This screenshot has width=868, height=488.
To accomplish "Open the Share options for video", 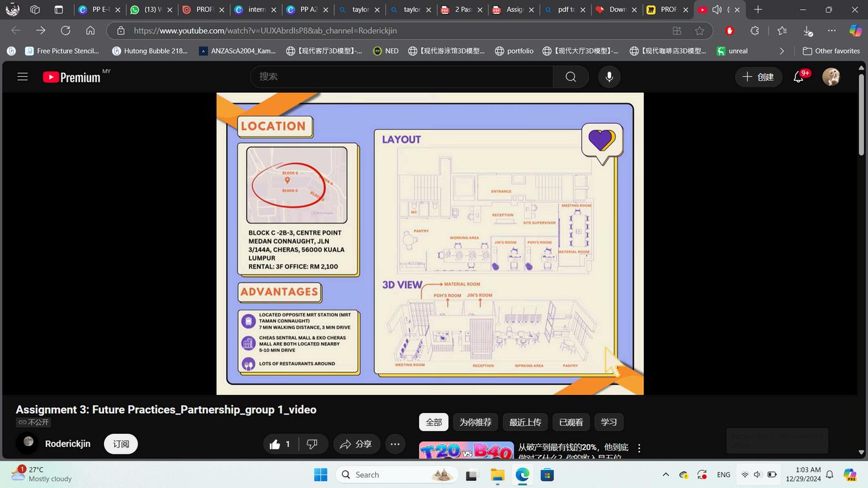I will point(356,444).
